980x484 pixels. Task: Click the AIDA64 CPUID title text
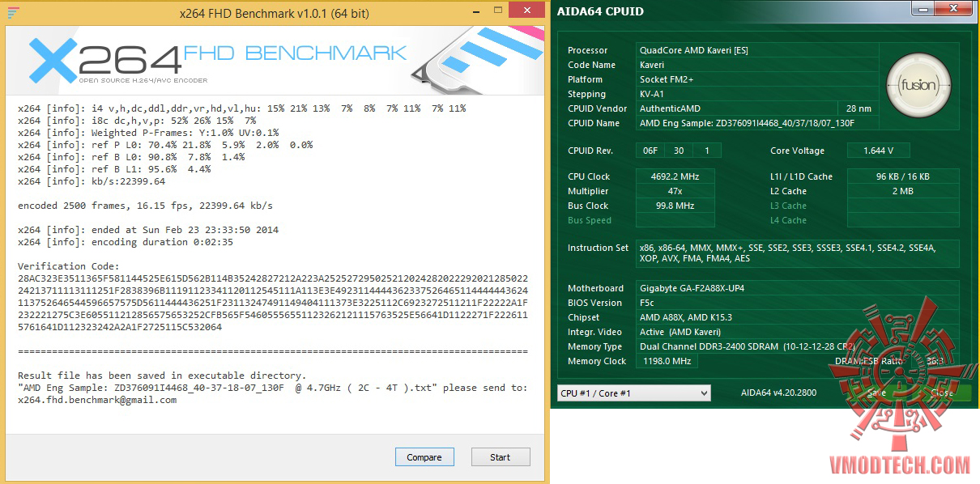pyautogui.click(x=600, y=11)
